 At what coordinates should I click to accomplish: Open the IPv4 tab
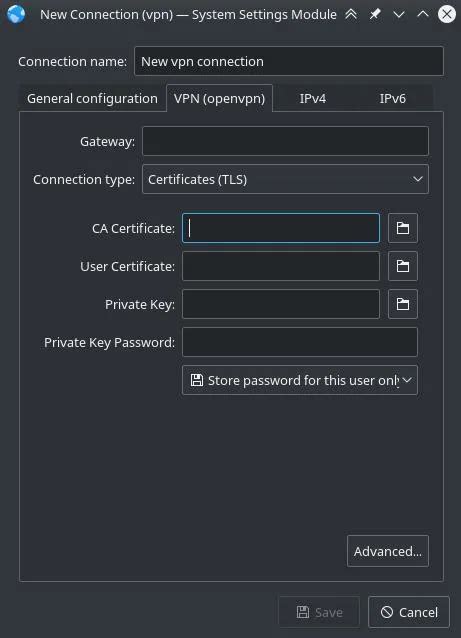pyautogui.click(x=312, y=98)
